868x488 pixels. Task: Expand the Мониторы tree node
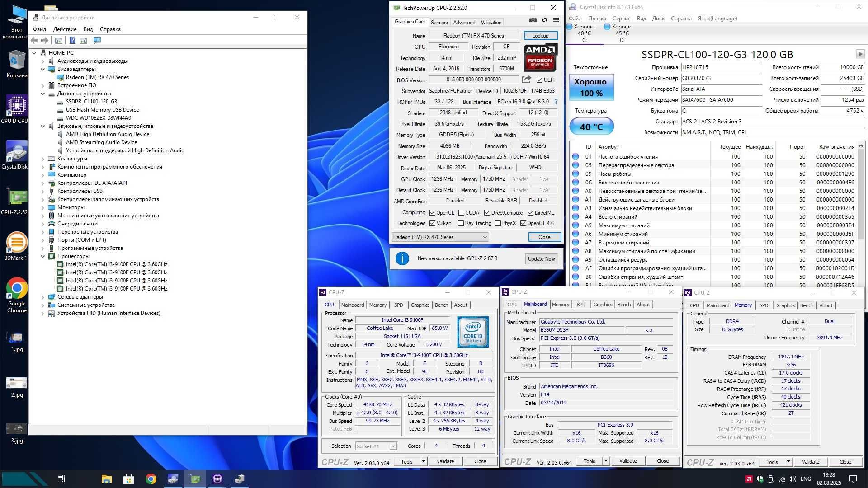coord(43,207)
